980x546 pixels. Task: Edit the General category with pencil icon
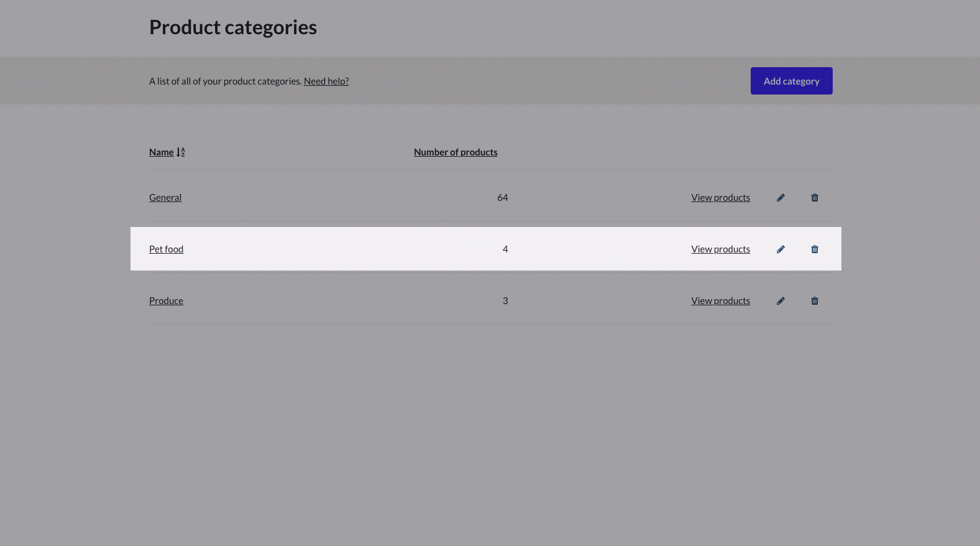tap(781, 197)
